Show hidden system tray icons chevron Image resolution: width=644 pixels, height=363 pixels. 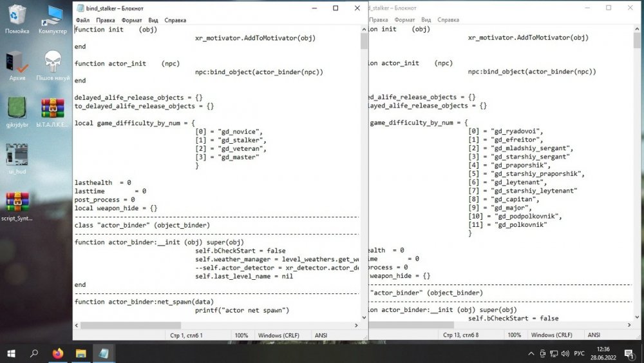click(531, 353)
